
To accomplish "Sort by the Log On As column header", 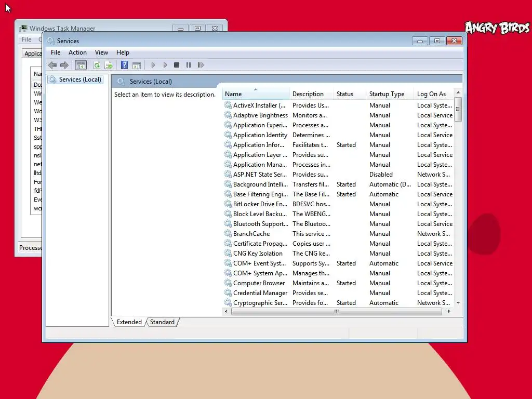I will tap(434, 94).
